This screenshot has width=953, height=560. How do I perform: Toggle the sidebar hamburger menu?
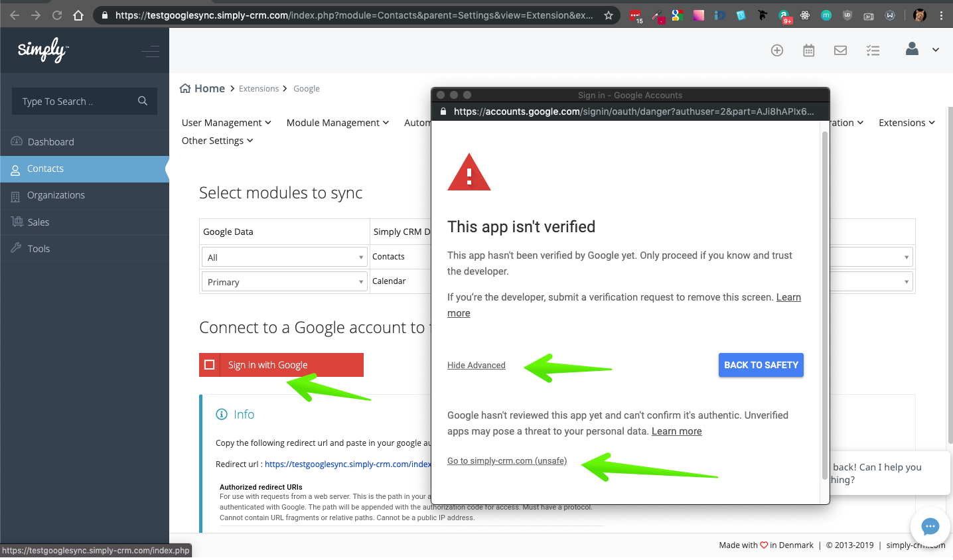[151, 50]
